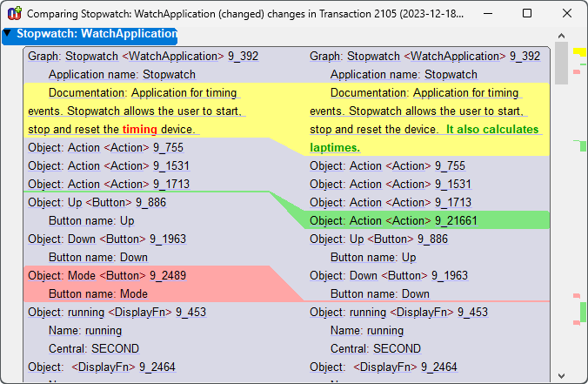Click yellow change marker in overview strip
The image size is (588, 384).
click(x=579, y=53)
